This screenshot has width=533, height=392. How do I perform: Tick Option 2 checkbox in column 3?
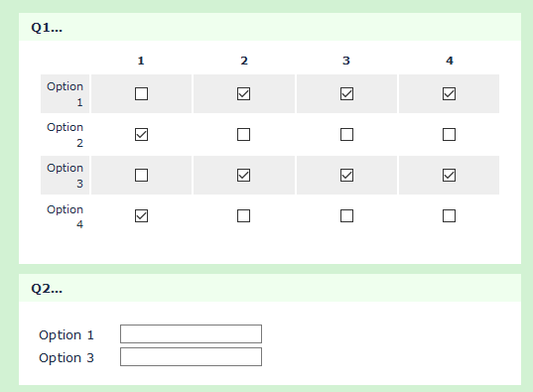(x=346, y=134)
